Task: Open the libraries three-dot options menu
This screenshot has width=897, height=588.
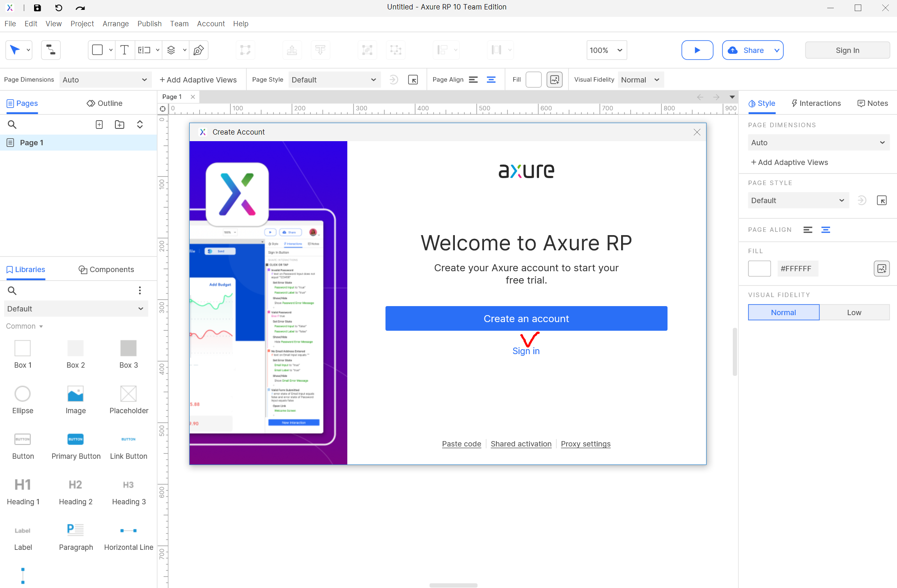Action: 140,291
